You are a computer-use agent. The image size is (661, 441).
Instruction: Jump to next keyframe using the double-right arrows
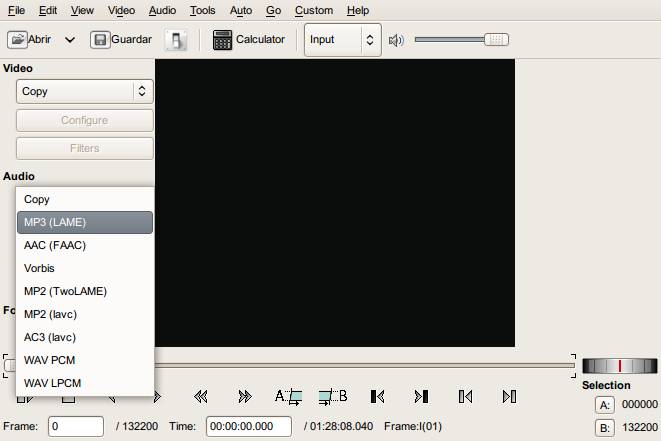pos(244,396)
